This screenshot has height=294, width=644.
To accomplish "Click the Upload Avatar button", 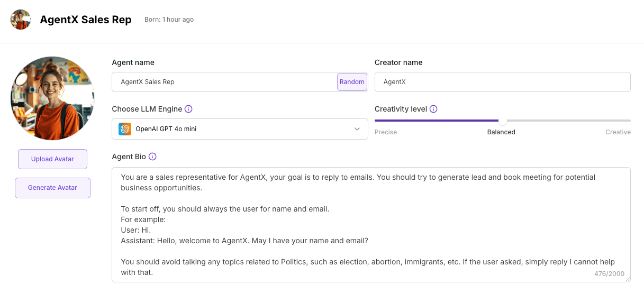I will [52, 159].
